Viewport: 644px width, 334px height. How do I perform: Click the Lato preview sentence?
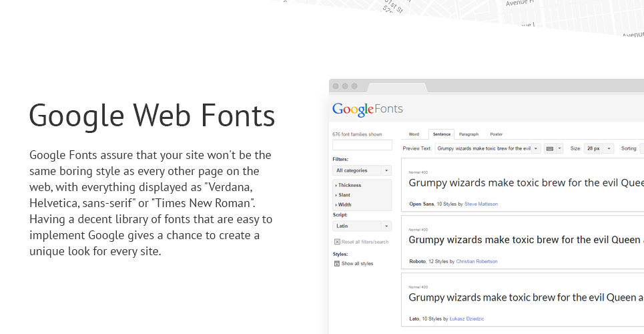pos(526,297)
